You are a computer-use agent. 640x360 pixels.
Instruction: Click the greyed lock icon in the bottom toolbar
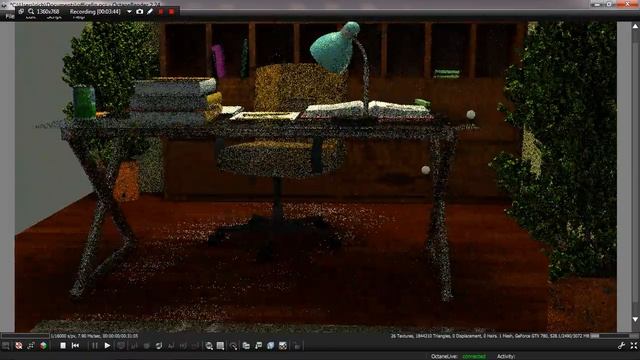(x=297, y=346)
